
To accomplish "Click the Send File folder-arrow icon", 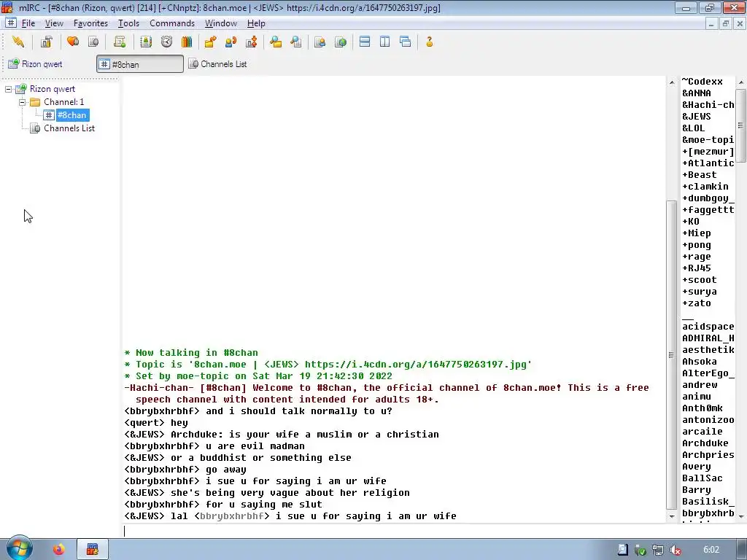I will coord(210,42).
